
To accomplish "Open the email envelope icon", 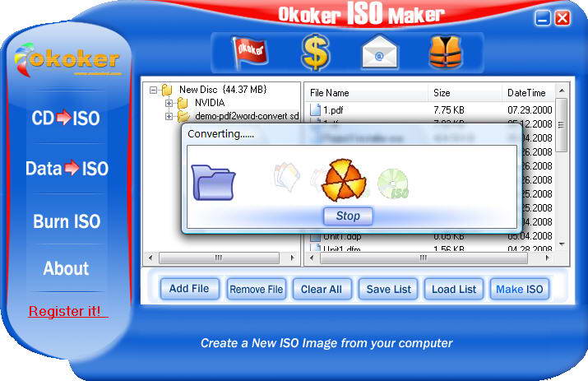I will [x=379, y=53].
